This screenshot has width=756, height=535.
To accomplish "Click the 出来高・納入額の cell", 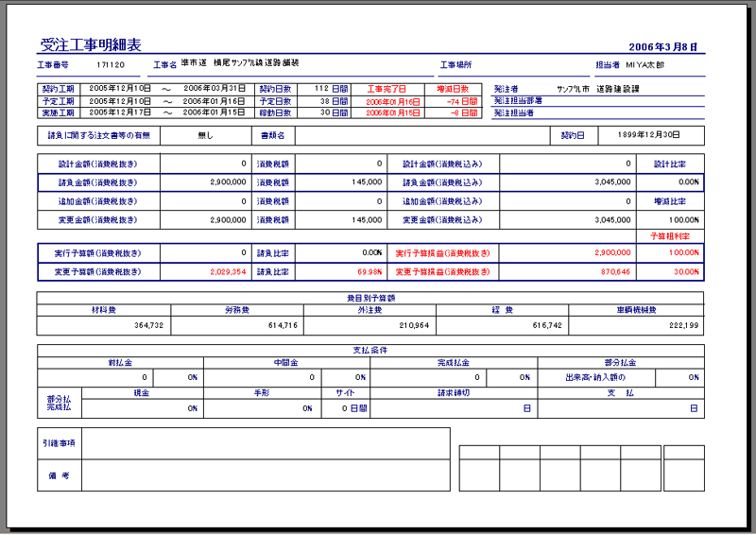I will click(596, 378).
